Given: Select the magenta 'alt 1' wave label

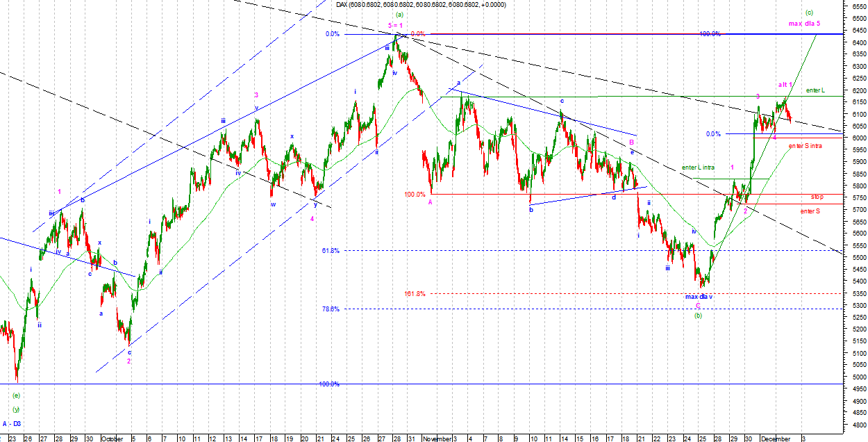Looking at the screenshot, I should click(x=785, y=85).
